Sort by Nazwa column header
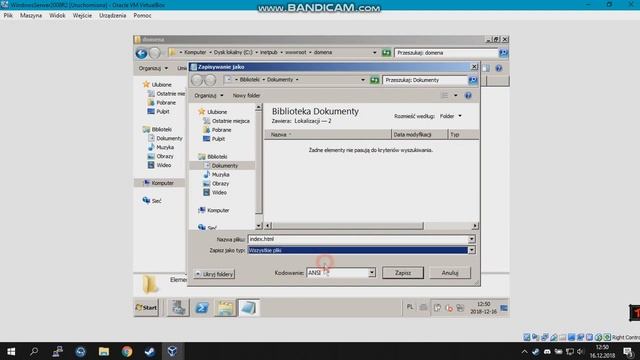Viewport: 640px width, 360px height. pos(328,134)
